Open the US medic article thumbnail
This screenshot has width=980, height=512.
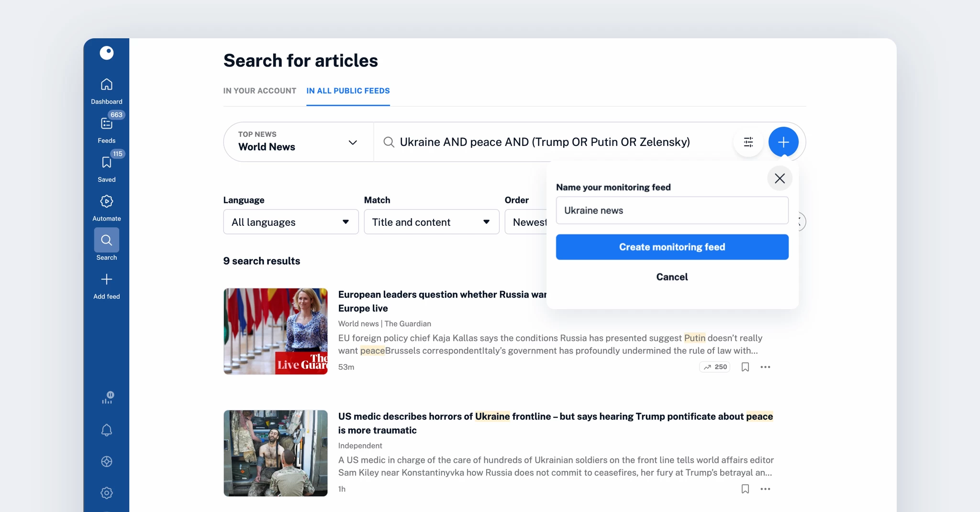point(276,453)
